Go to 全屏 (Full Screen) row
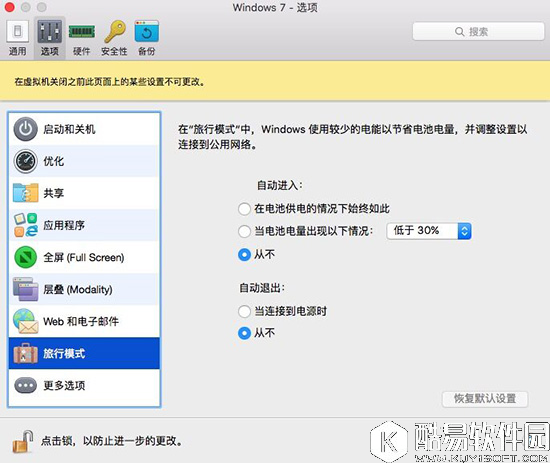Screen dimensions: 550x463 click(84, 257)
